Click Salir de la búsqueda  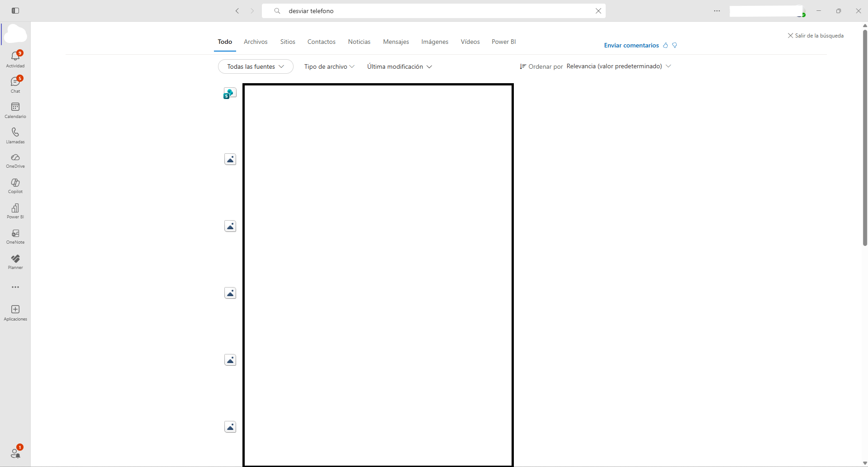point(816,35)
